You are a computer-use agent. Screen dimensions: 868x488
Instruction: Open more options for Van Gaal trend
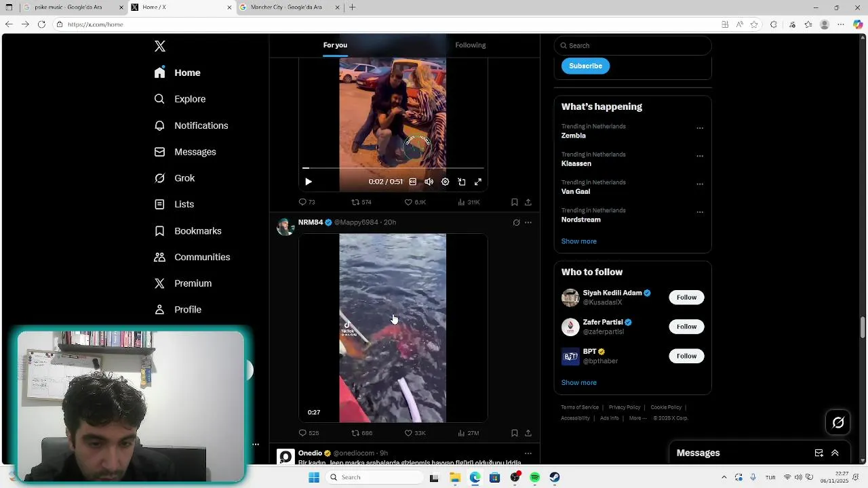point(700,184)
